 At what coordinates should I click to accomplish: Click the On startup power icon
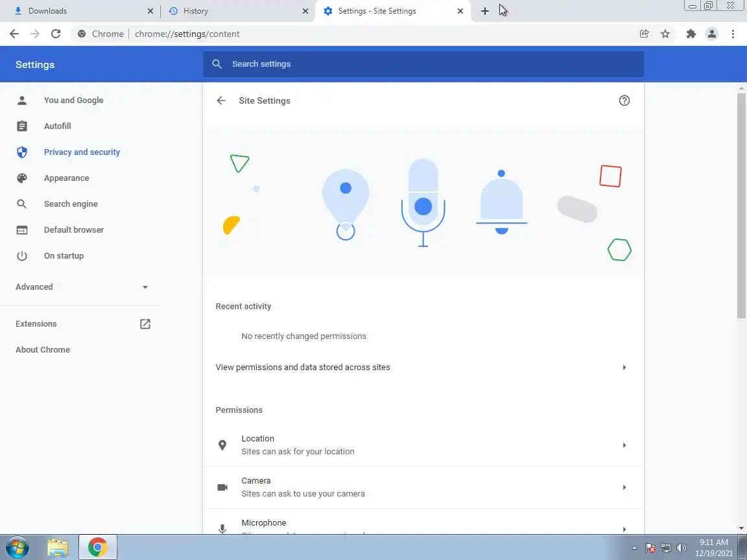22,256
